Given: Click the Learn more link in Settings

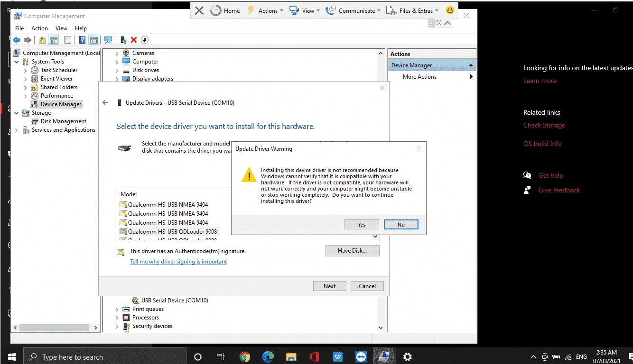Looking at the screenshot, I should (x=540, y=81).
